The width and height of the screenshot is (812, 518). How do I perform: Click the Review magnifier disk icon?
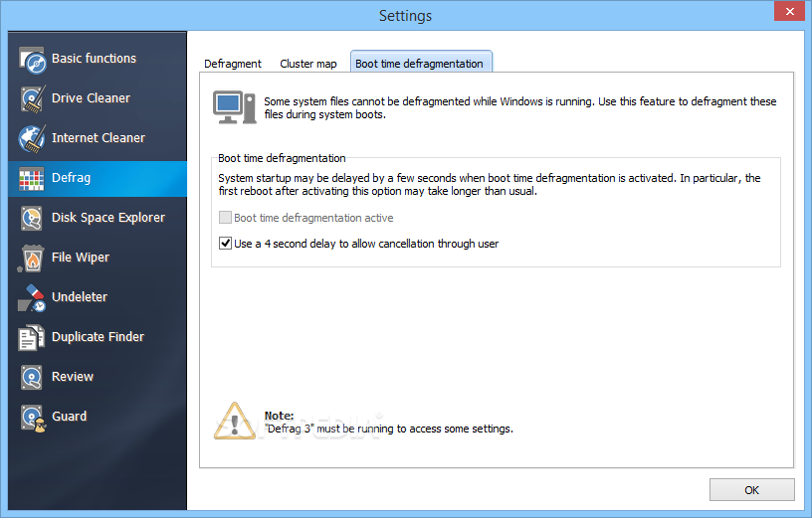[x=32, y=377]
